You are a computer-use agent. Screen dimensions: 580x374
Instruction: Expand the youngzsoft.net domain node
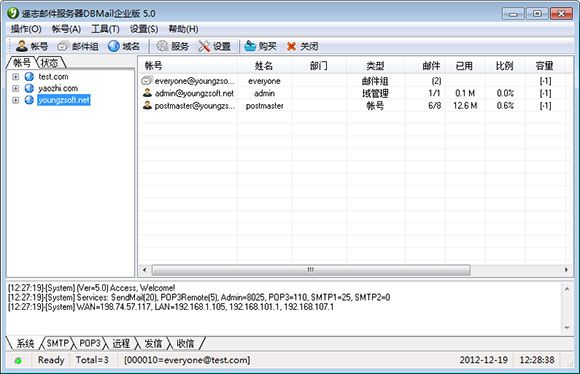(x=16, y=100)
